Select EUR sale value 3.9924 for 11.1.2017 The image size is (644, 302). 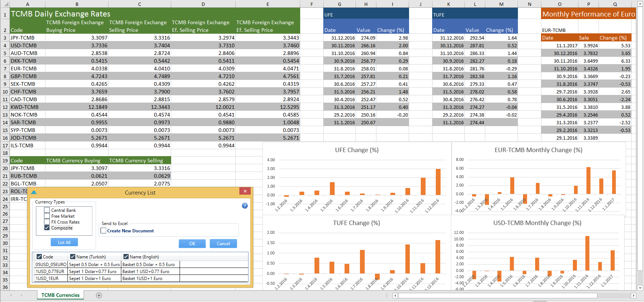pos(588,45)
